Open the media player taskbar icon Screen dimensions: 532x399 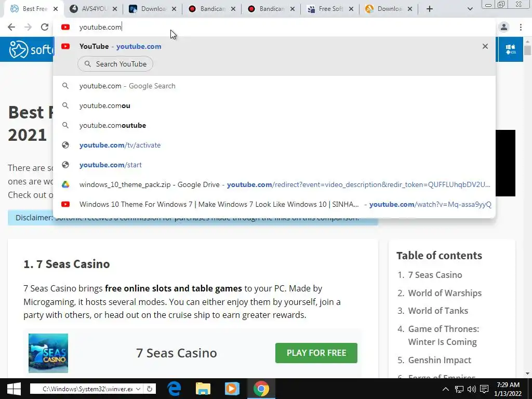(x=232, y=389)
